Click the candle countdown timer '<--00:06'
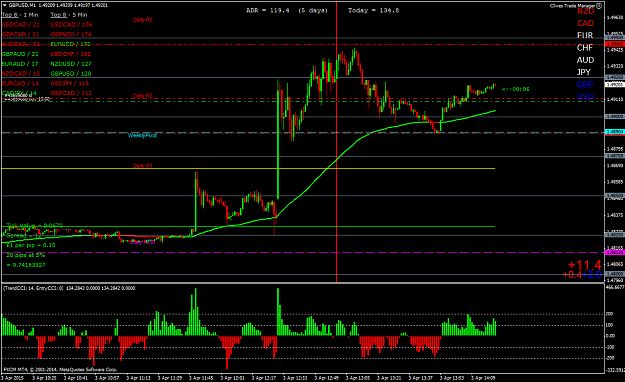 click(x=515, y=89)
